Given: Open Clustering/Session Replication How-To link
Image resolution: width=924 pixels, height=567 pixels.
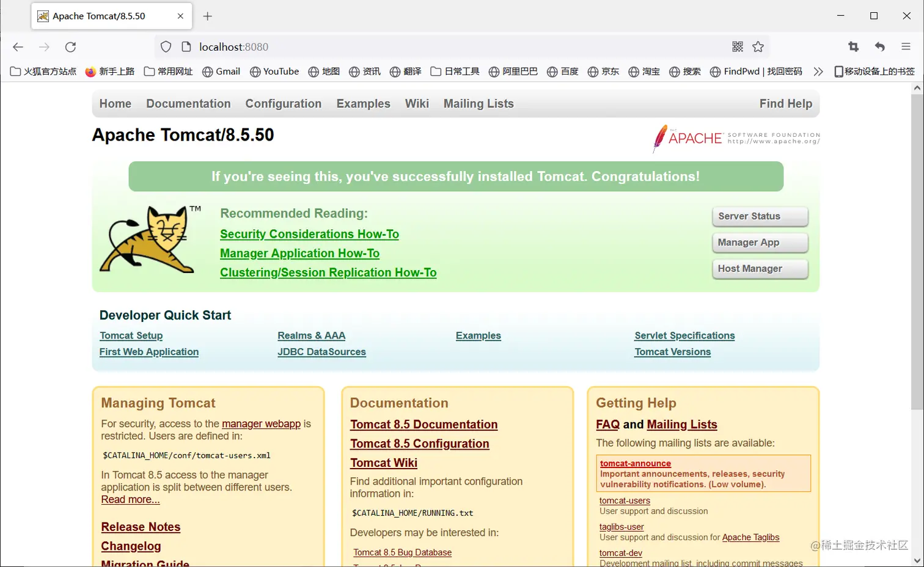Looking at the screenshot, I should click(328, 273).
